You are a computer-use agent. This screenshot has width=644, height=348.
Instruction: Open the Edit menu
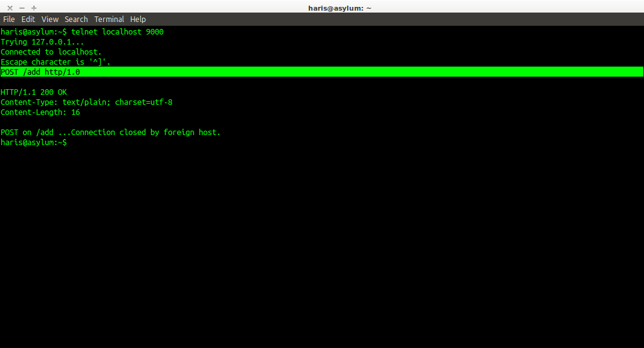coord(28,19)
